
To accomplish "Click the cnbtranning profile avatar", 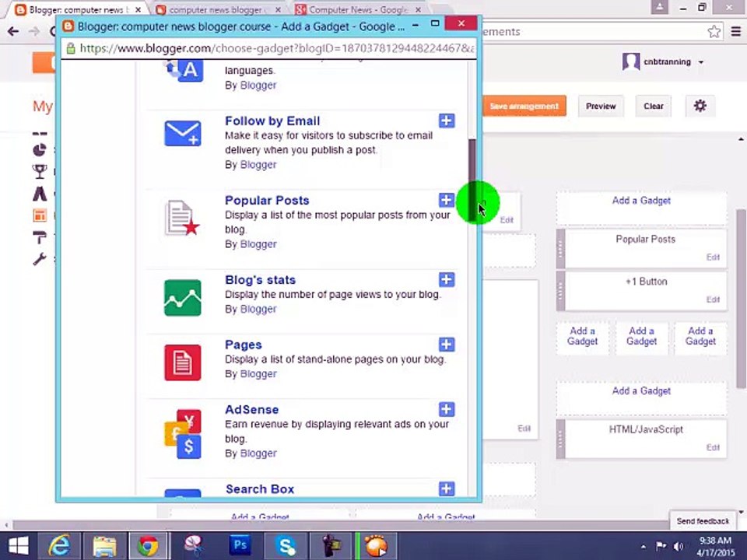I will coord(631,62).
